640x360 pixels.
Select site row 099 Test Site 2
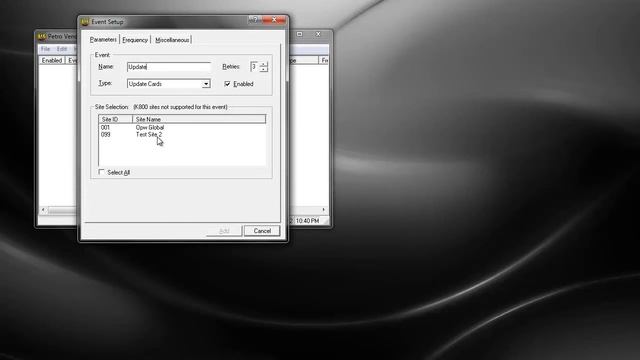[182, 134]
